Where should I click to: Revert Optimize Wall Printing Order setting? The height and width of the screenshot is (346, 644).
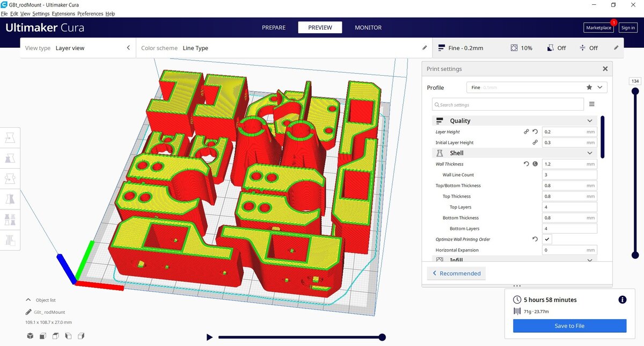[x=535, y=239]
